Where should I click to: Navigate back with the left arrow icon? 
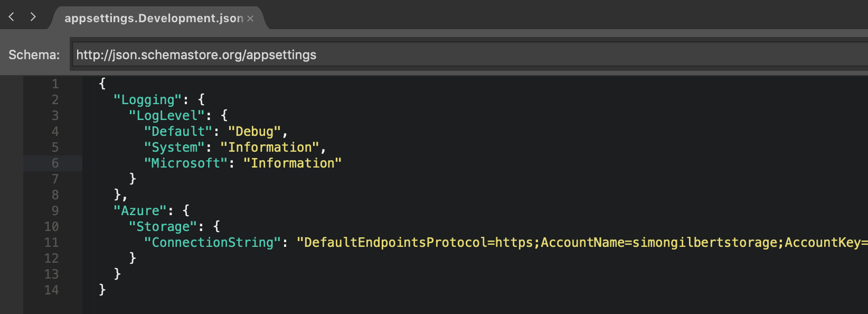click(11, 17)
